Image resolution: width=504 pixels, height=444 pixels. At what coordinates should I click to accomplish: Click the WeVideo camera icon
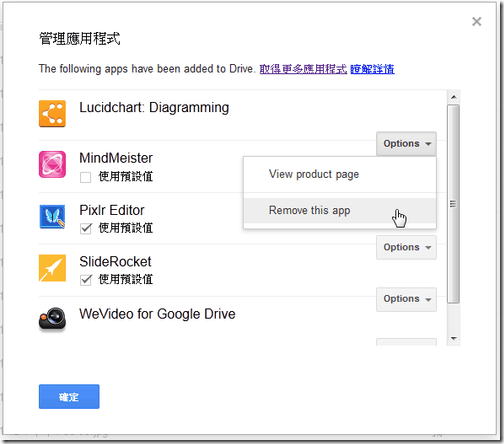52,319
